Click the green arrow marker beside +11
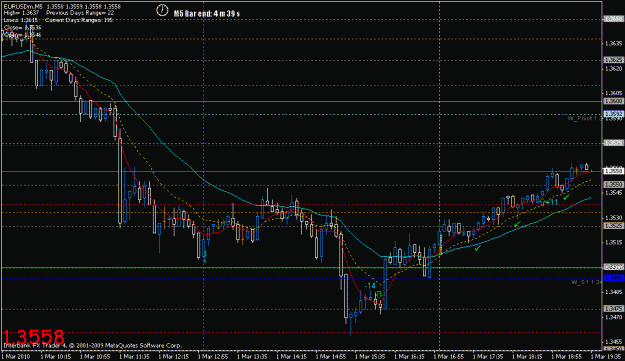The height and width of the screenshot is (361, 625). tap(542, 202)
